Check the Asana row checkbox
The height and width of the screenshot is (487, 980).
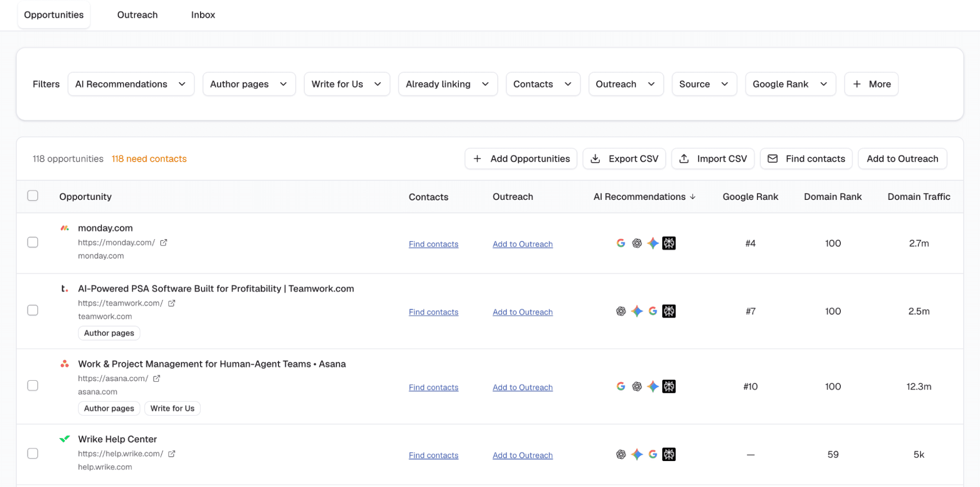(33, 386)
